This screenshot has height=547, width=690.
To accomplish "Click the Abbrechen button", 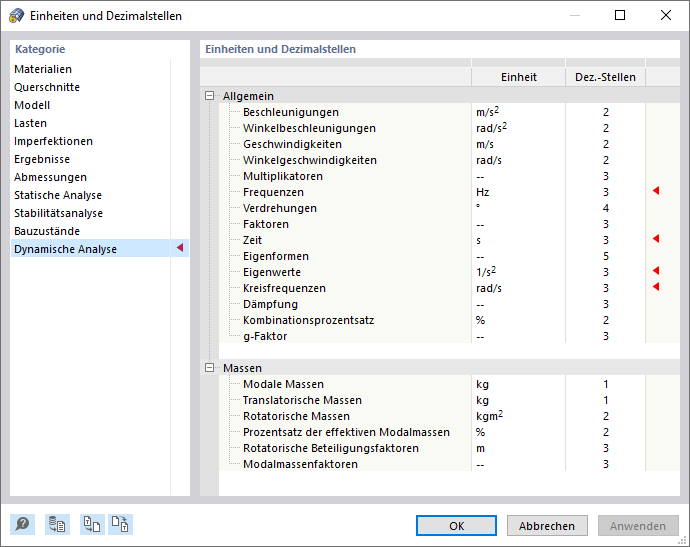I will (x=547, y=526).
